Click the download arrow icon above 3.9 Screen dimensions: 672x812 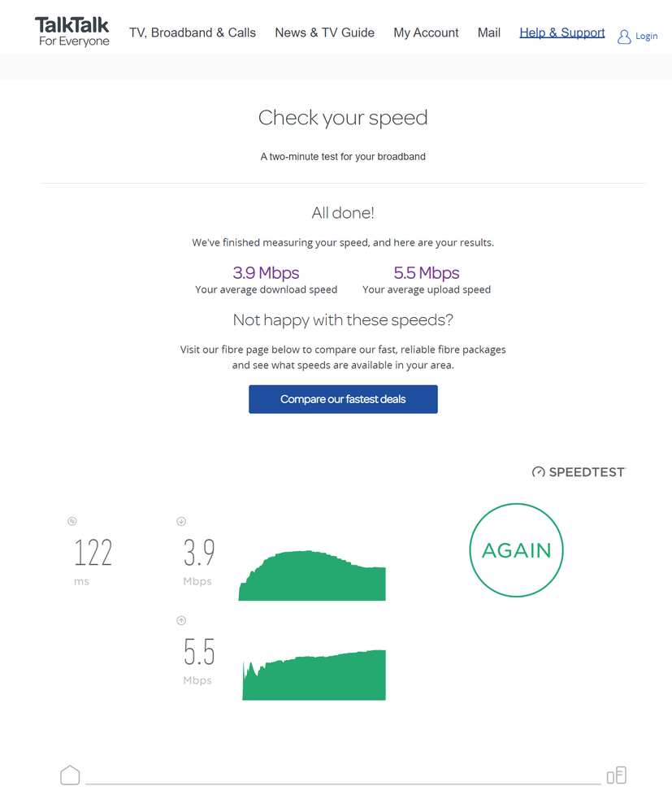[181, 521]
